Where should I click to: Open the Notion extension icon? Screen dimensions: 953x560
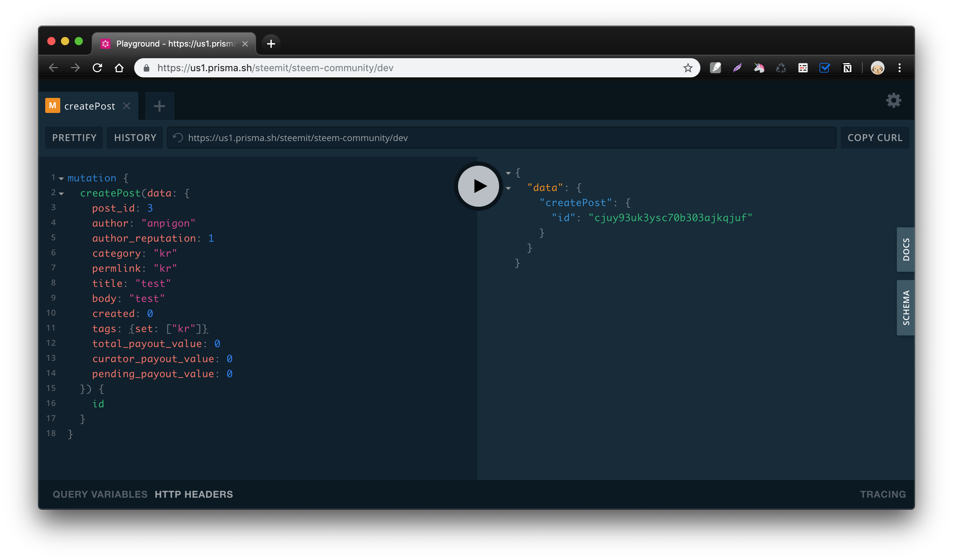click(x=847, y=68)
